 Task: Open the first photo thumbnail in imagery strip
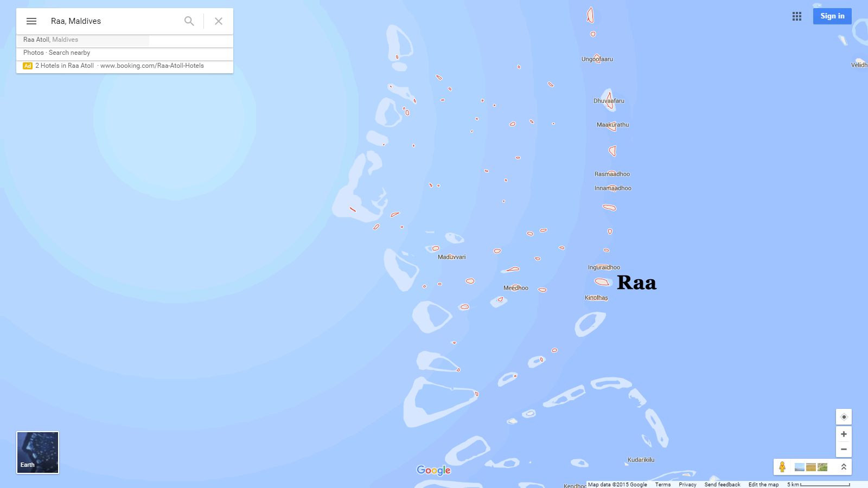tap(800, 467)
